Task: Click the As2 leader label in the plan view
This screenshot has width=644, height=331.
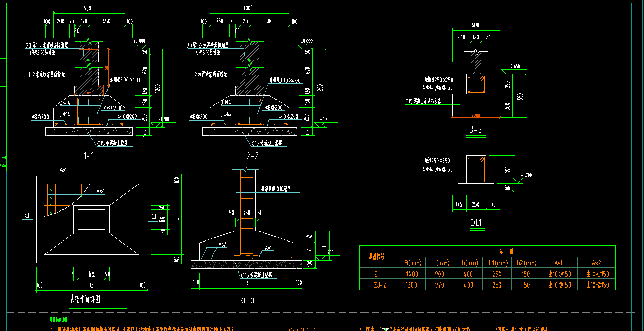Action: tap(100, 191)
